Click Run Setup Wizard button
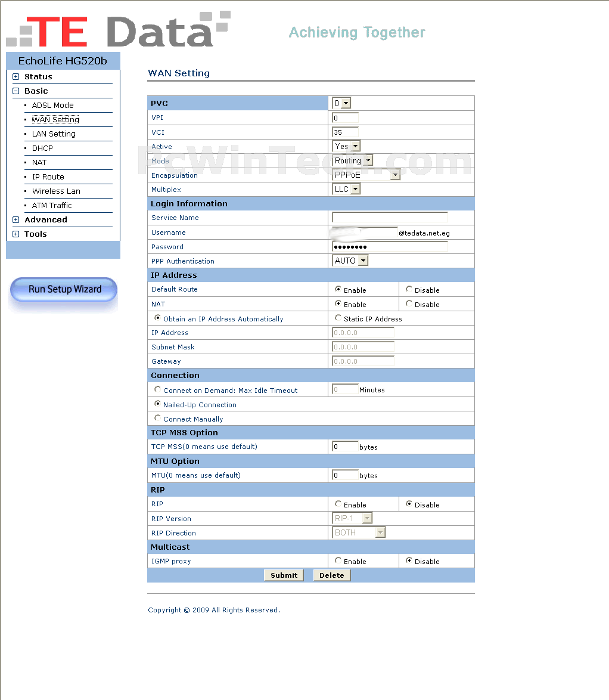 pyautogui.click(x=64, y=289)
